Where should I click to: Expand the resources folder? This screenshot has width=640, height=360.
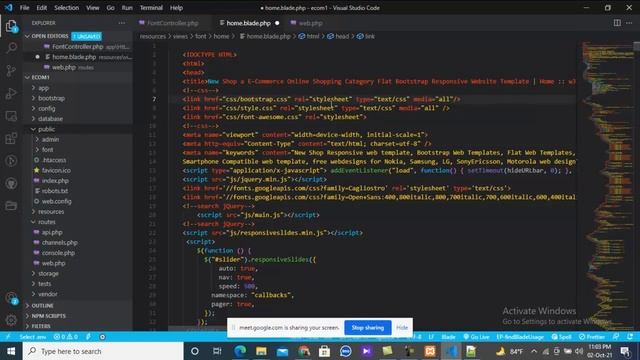pyautogui.click(x=51, y=211)
